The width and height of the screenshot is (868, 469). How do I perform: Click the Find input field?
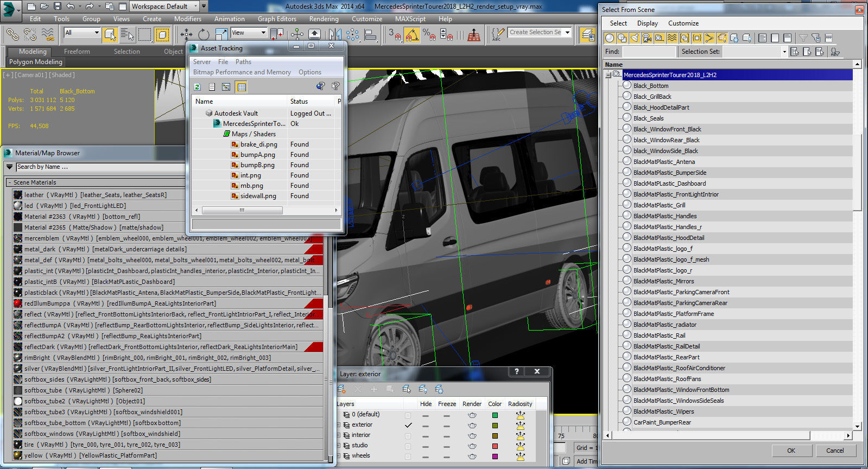(649, 52)
